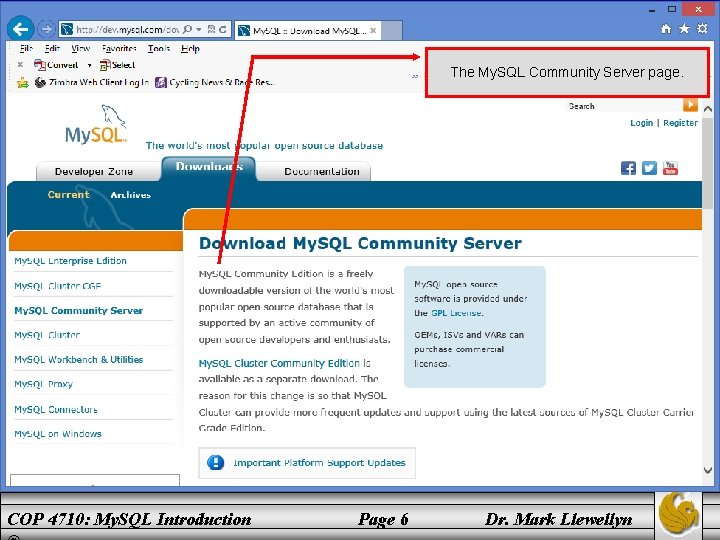Open the blank new tab button
Screen dimensions: 720x540
pos(392,31)
